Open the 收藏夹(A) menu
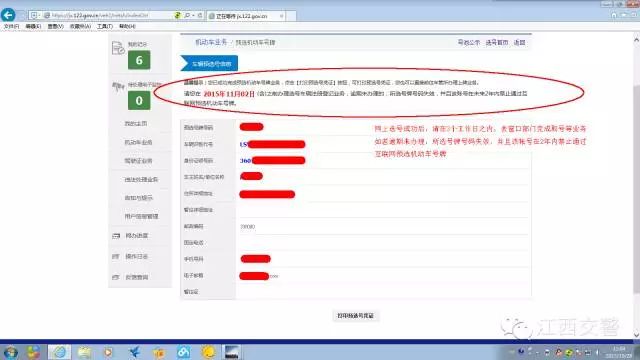Viewport: 640px width, 360px height. pos(80,26)
